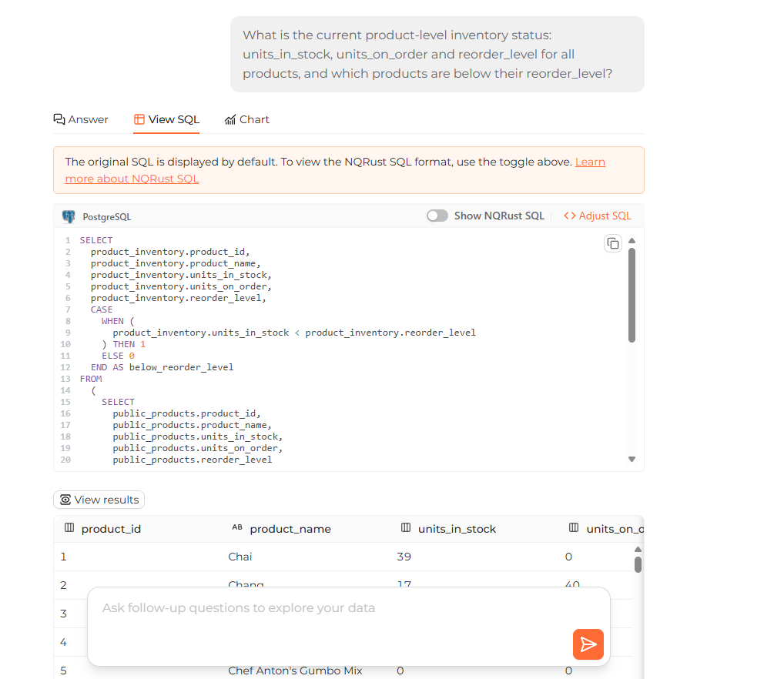Viewport: 784px width, 679px height.
Task: Open the Chart tab
Action: point(247,119)
